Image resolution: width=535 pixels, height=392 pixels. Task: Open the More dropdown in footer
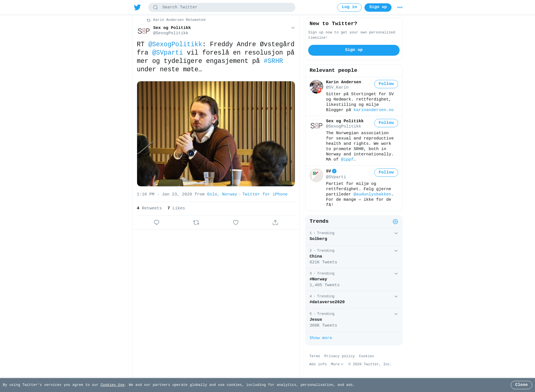click(x=337, y=364)
